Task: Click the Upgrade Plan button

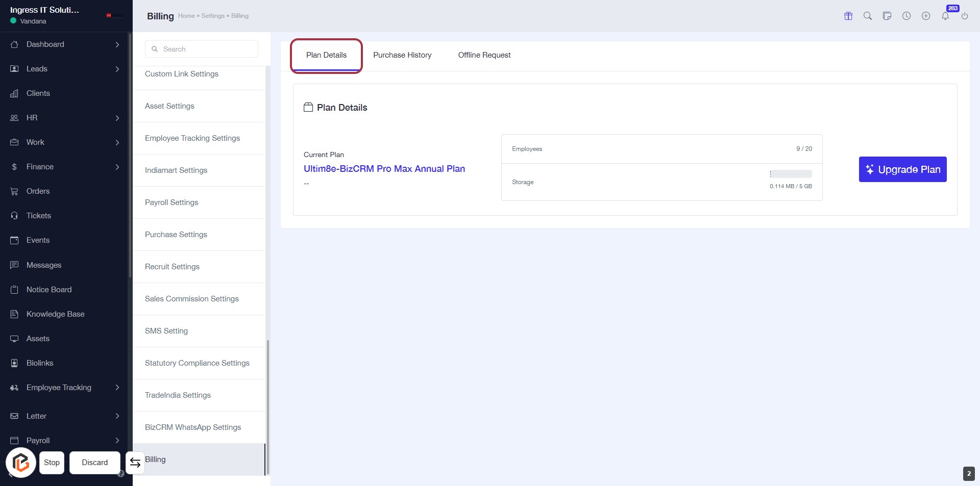Action: (902, 169)
